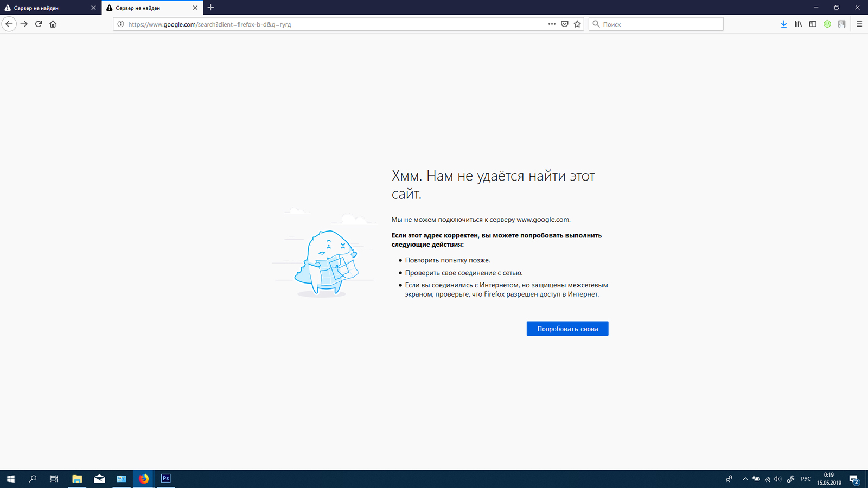Open the People icon in system tray
This screenshot has width=868, height=488.
point(729,479)
